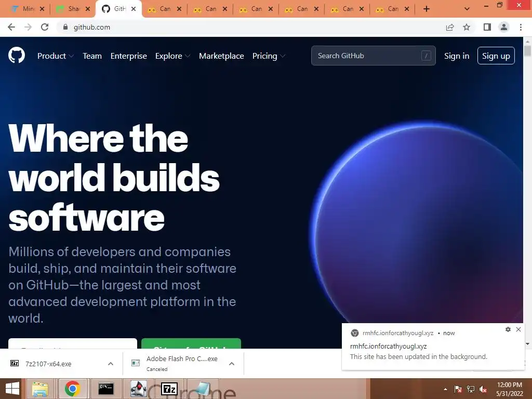
Task: Bookmark this page with the star icon
Action: click(467, 27)
